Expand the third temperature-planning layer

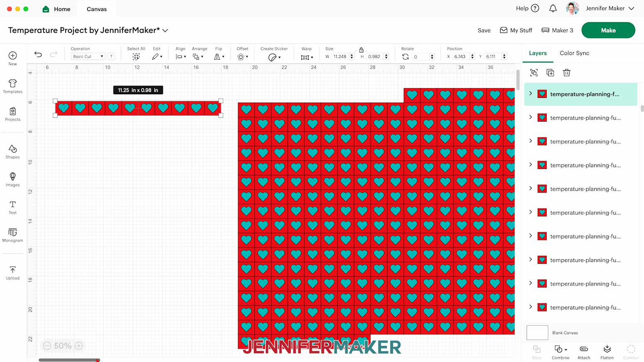point(531,141)
